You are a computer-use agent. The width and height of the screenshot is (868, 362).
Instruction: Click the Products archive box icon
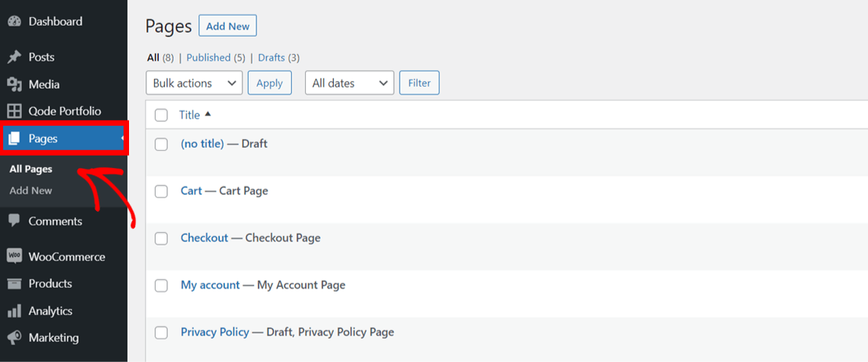coord(14,284)
